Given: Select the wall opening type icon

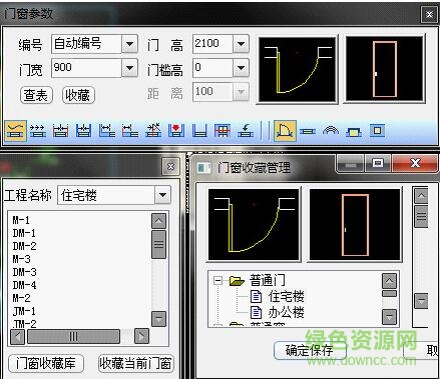Looking at the screenshot, I should pos(377,131).
